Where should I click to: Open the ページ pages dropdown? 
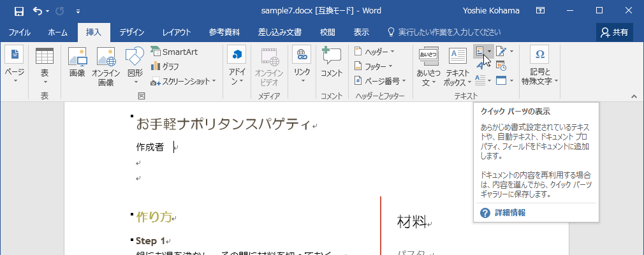tap(15, 65)
